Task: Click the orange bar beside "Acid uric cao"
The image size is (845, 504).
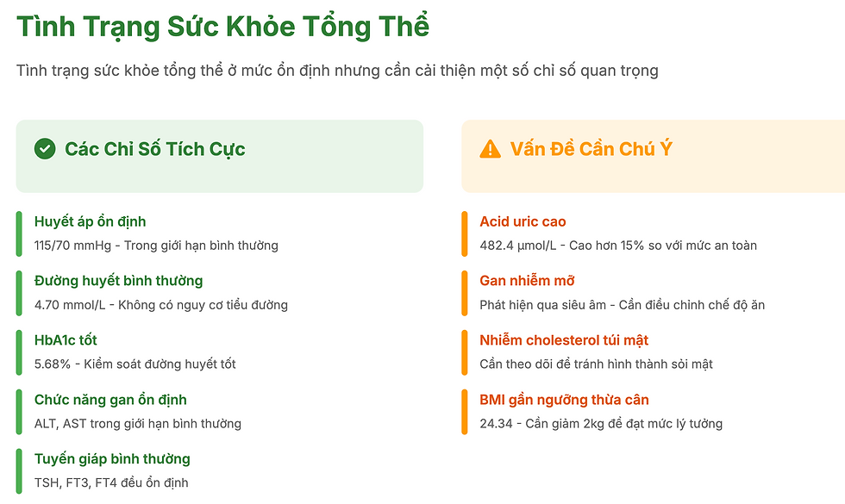Action: pyautogui.click(x=464, y=233)
